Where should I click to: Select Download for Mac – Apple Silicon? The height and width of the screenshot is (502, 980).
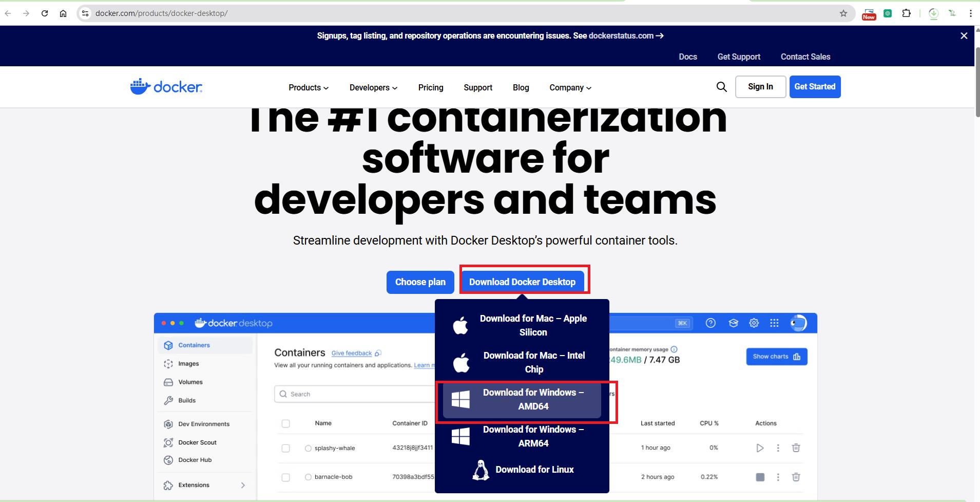522,325
